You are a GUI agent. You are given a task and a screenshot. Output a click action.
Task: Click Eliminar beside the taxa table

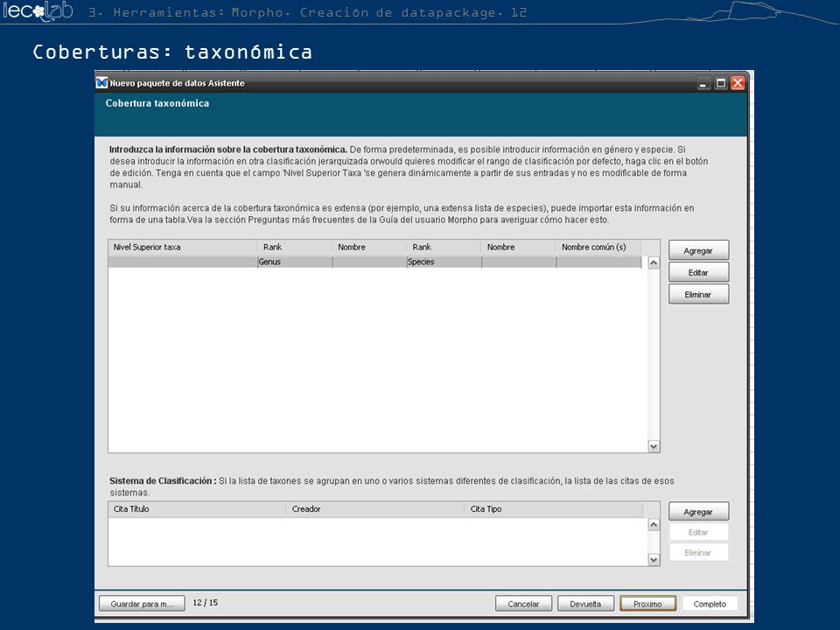coord(698,294)
